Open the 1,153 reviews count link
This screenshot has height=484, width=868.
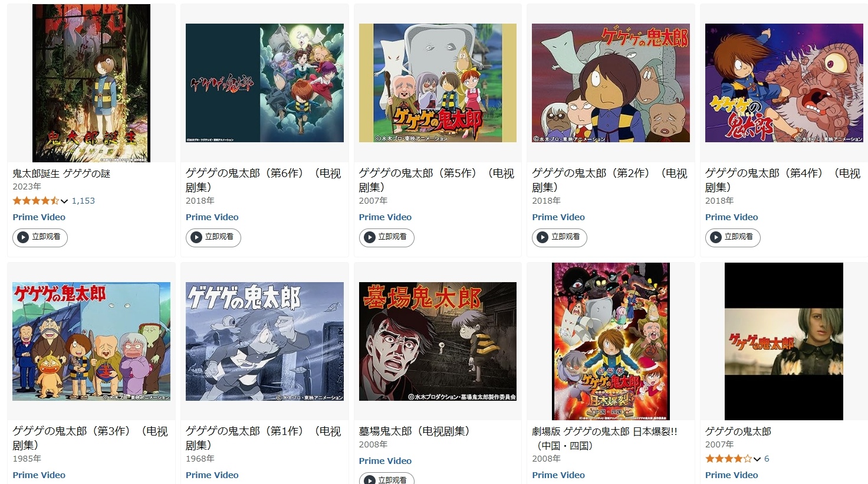click(x=83, y=201)
